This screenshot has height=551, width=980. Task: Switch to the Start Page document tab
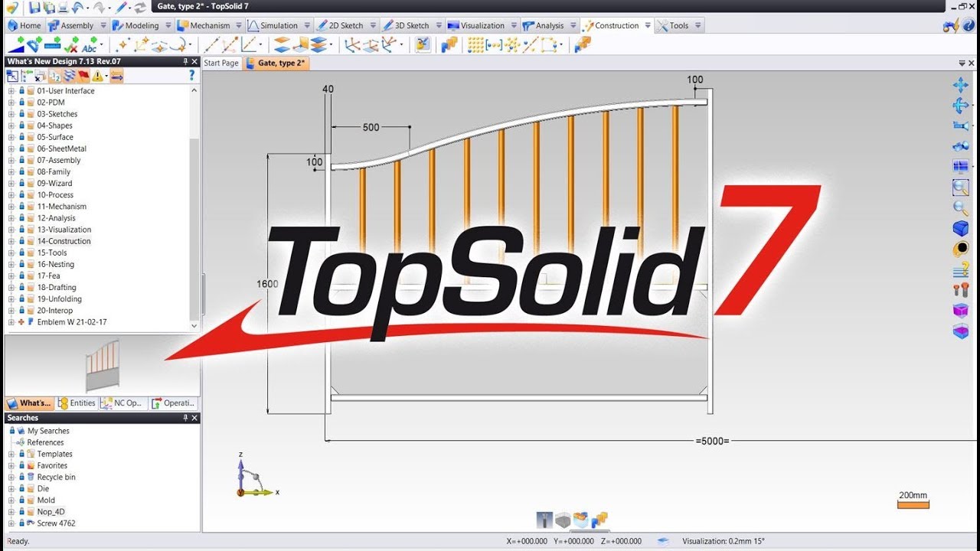[x=221, y=64]
